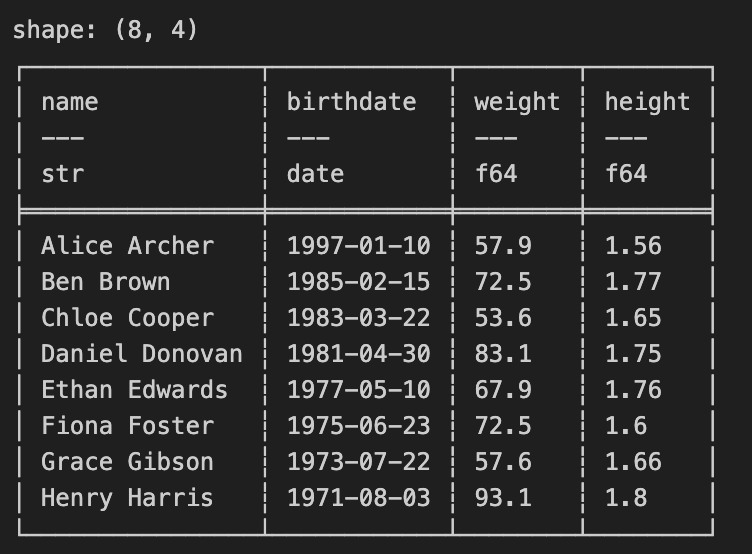Select Henry Harris's weight "93.1"
The width and height of the screenshot is (752, 554).
coord(503,498)
